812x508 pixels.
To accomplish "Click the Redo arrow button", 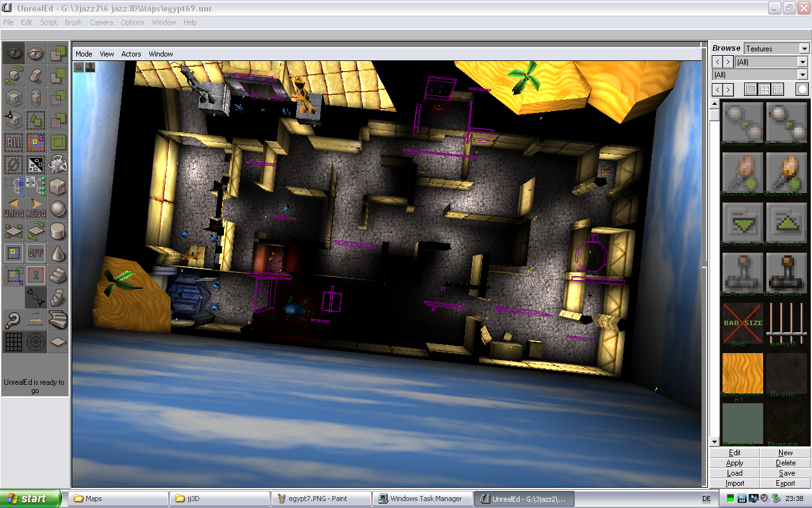I will tap(36, 209).
